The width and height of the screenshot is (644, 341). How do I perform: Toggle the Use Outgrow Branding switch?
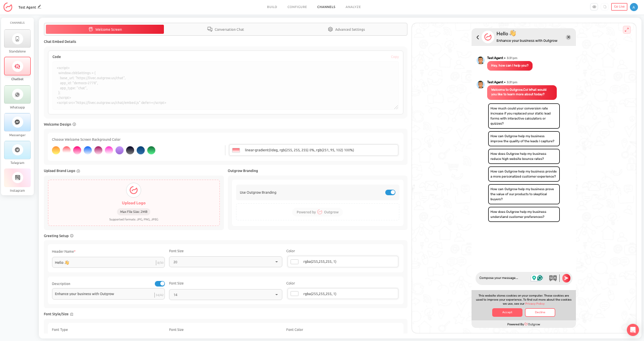(x=390, y=192)
